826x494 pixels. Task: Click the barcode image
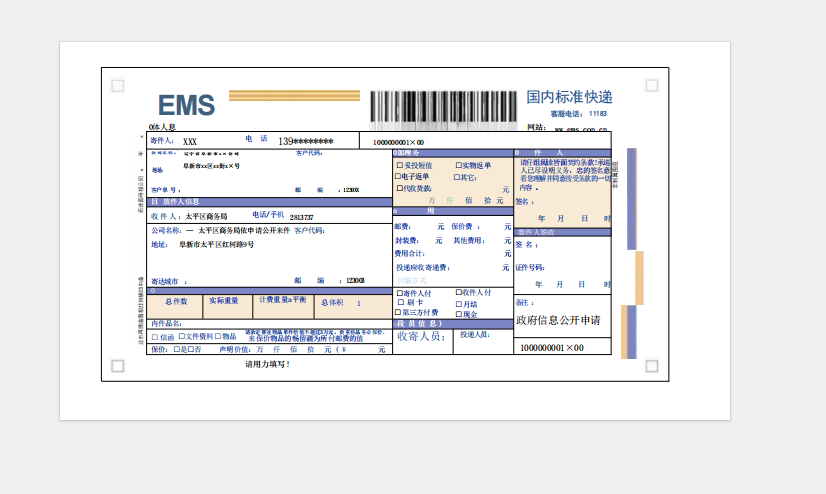443,108
